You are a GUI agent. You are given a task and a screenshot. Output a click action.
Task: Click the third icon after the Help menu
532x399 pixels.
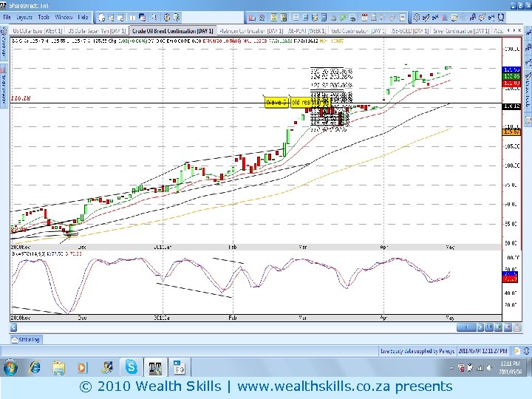[x=120, y=17]
